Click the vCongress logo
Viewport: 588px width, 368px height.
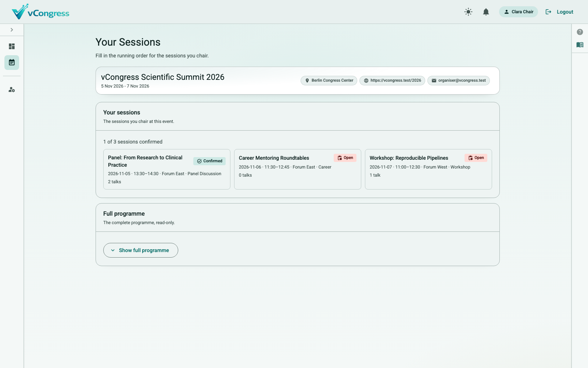point(40,12)
